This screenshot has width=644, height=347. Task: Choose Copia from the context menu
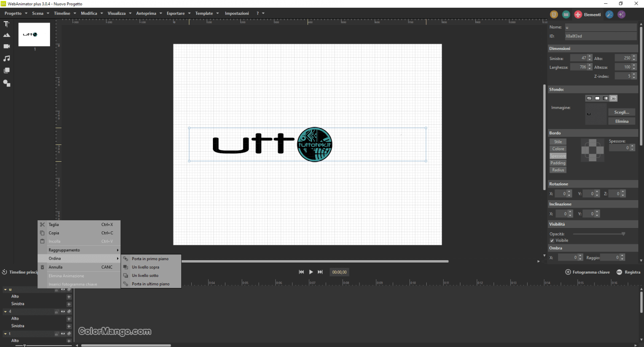coord(79,233)
